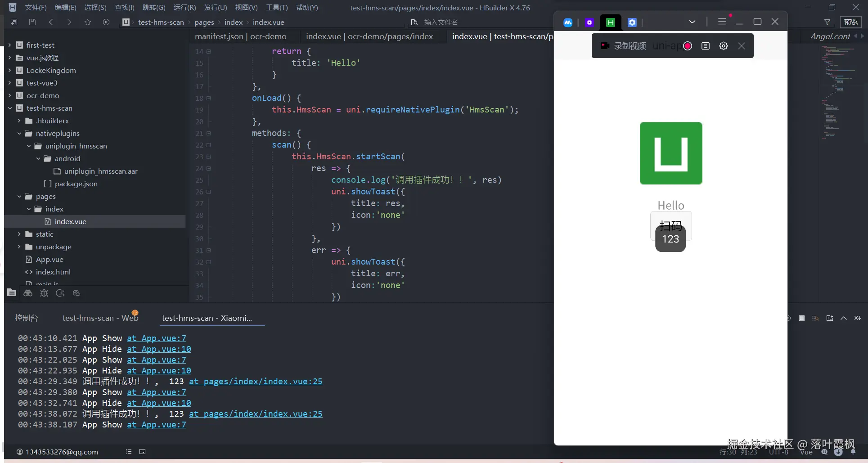
Task: Click the purple app icon in mirror window
Action: [x=589, y=22]
